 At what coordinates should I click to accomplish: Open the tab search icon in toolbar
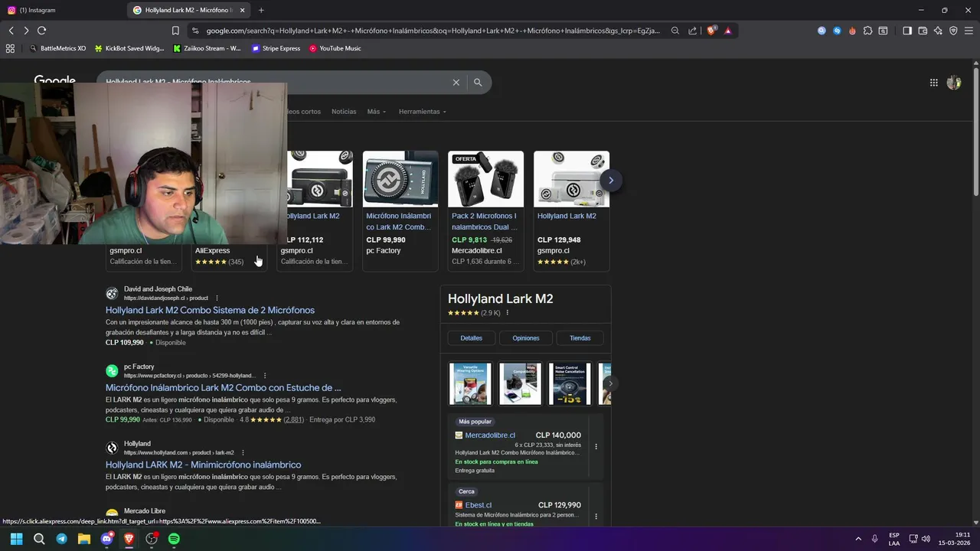pos(883,31)
